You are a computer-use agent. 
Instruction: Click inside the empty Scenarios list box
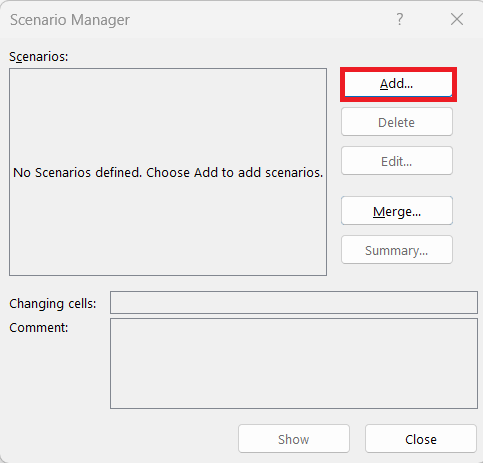(x=168, y=172)
